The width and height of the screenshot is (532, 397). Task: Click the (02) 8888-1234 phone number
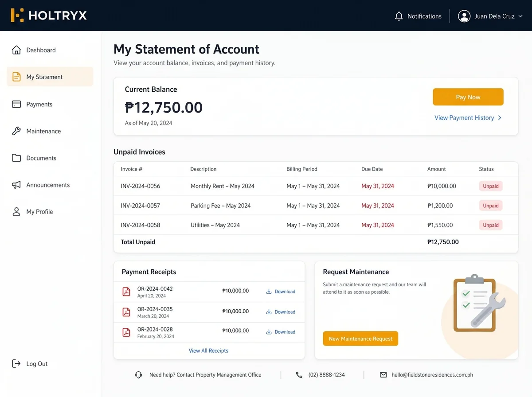(327, 375)
